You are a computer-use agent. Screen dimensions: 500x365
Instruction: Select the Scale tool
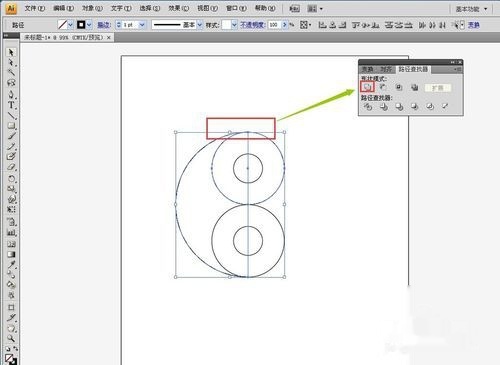pyautogui.click(x=11, y=189)
